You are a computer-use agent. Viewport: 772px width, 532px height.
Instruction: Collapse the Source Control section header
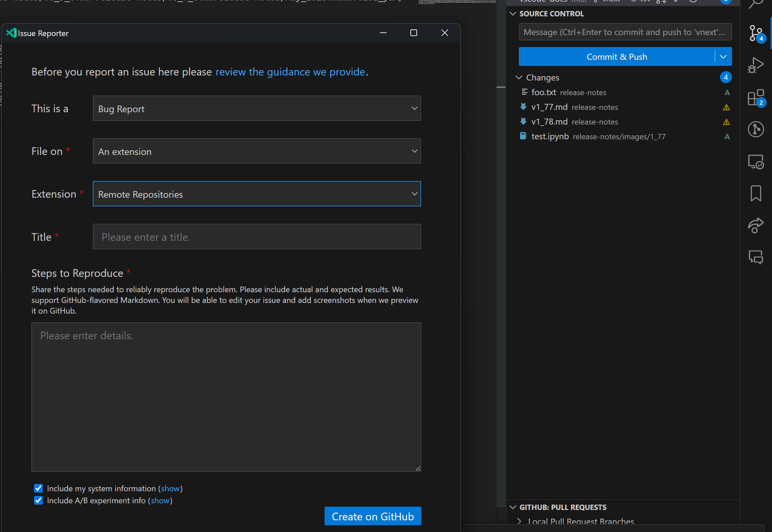(x=513, y=14)
